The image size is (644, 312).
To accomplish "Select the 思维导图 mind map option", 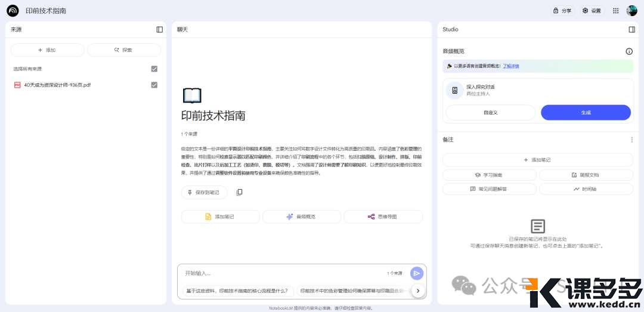I will [383, 217].
